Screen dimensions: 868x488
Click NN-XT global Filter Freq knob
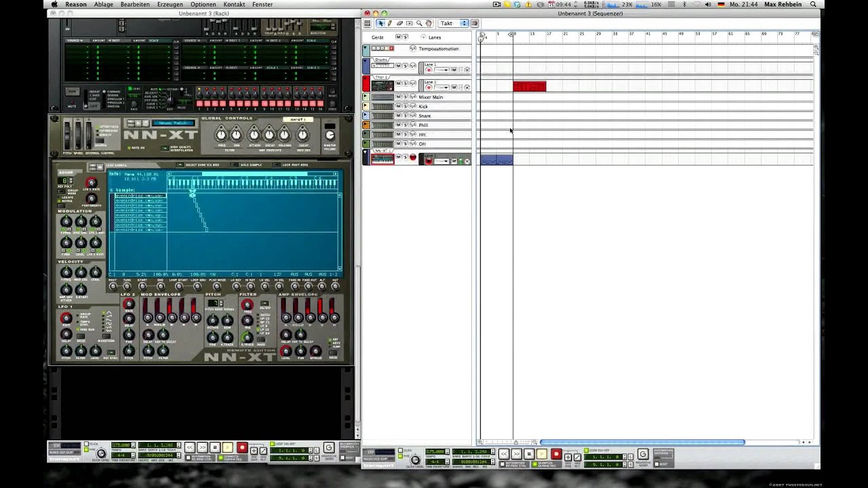[x=221, y=134]
